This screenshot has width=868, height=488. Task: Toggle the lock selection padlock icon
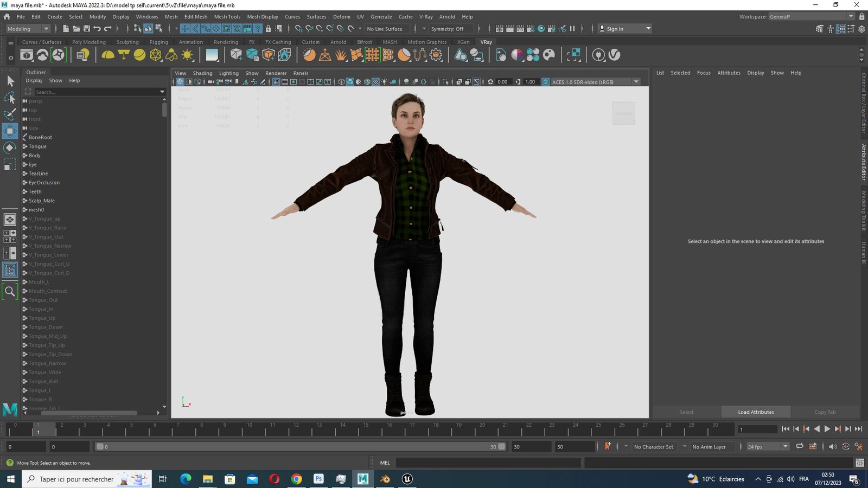point(268,29)
